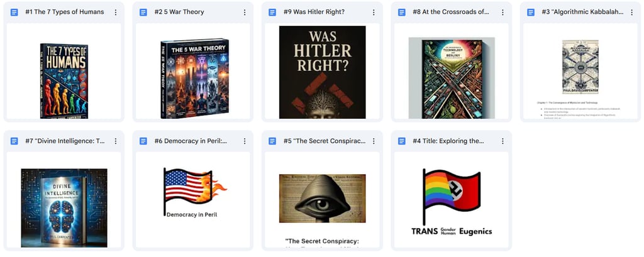The image size is (644, 257).
Task: Click the Docs icon next to '#3 Algorithmic Kabbalah'
Action: tap(531, 13)
